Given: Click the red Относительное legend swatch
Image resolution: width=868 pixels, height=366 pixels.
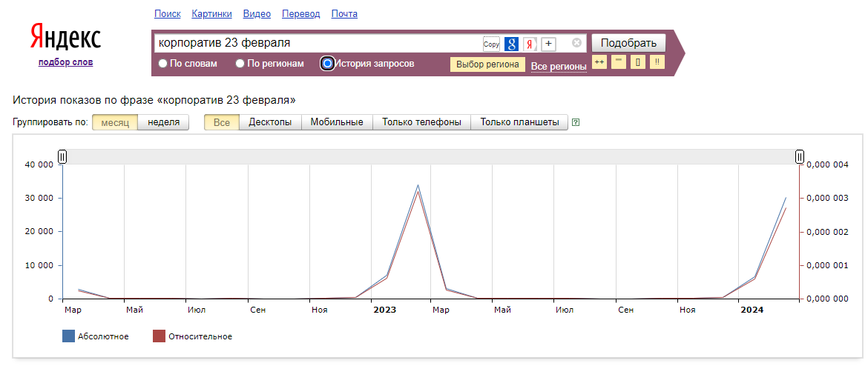Looking at the screenshot, I should pyautogui.click(x=159, y=336).
